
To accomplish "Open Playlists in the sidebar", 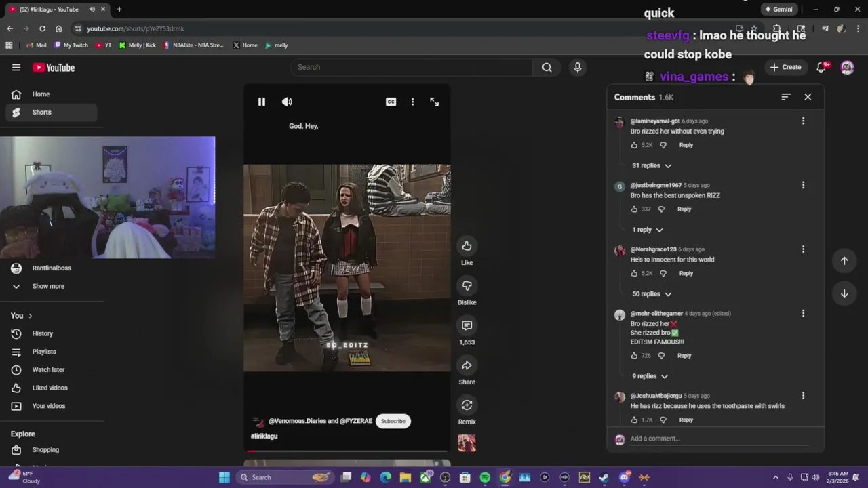I will click(x=52, y=352).
